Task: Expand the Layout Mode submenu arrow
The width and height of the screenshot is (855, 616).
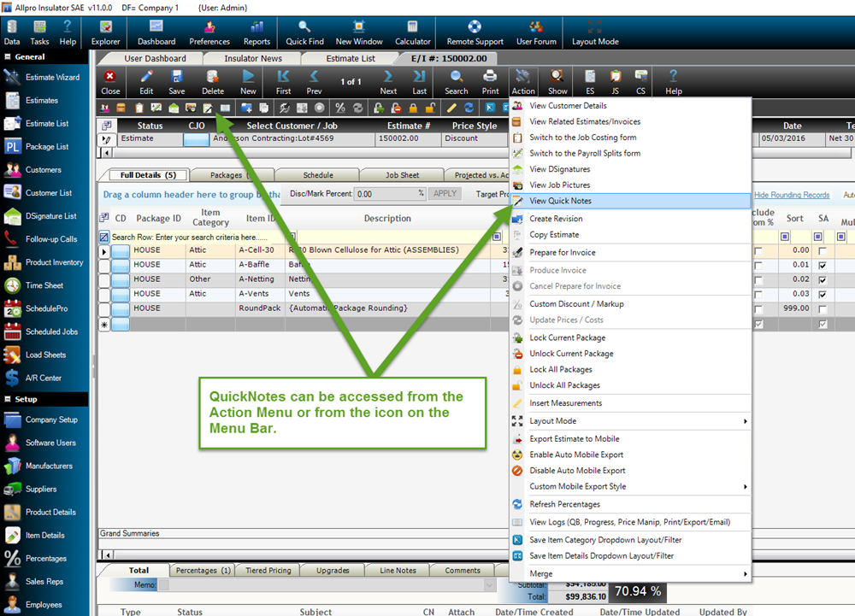Action: tap(745, 421)
